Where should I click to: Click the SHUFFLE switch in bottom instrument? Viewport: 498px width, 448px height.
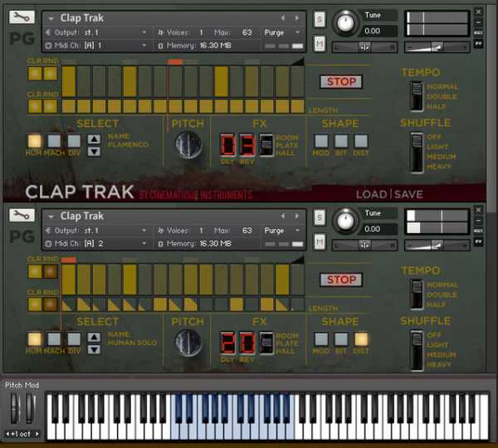click(x=417, y=351)
